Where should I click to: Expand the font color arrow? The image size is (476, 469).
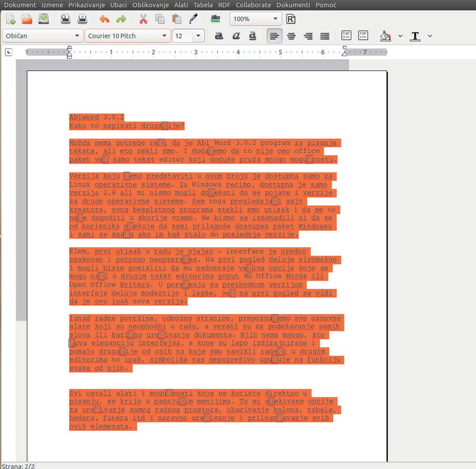point(430,36)
